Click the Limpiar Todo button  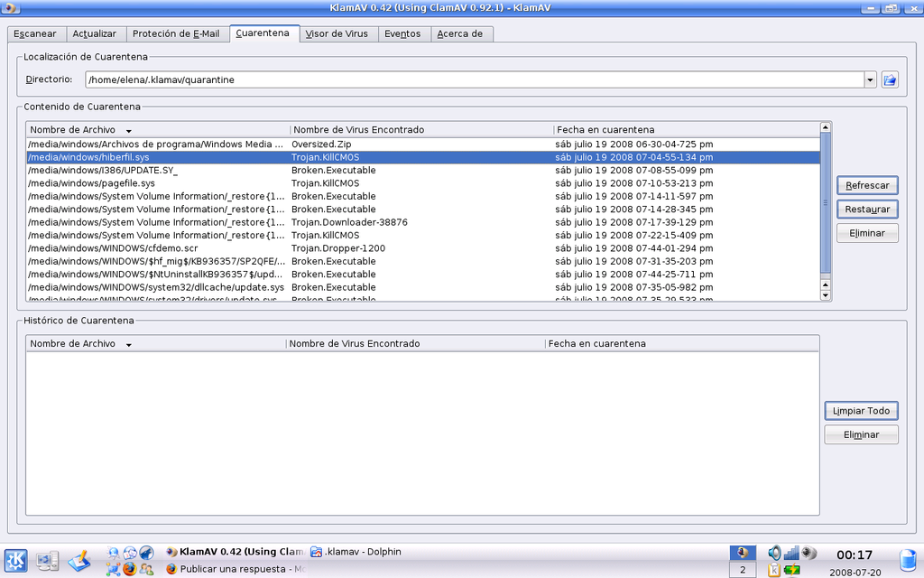tap(861, 411)
